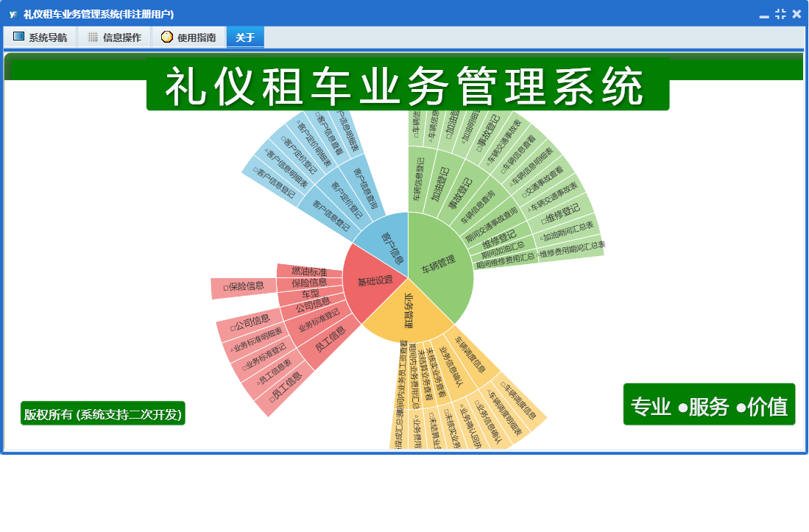Click the 专业 •服务 •价值 green banner
Image resolution: width=809 pixels, height=532 pixels.
(x=709, y=405)
